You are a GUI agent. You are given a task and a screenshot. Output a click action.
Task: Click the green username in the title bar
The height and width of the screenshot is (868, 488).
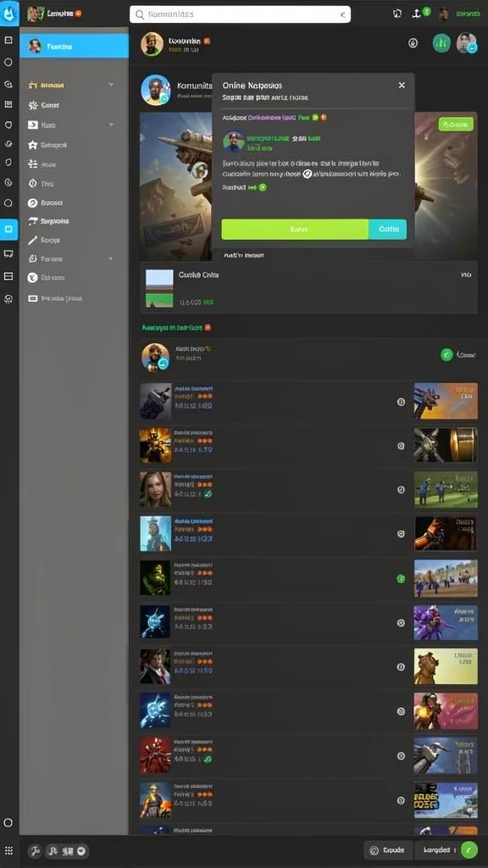tap(468, 14)
